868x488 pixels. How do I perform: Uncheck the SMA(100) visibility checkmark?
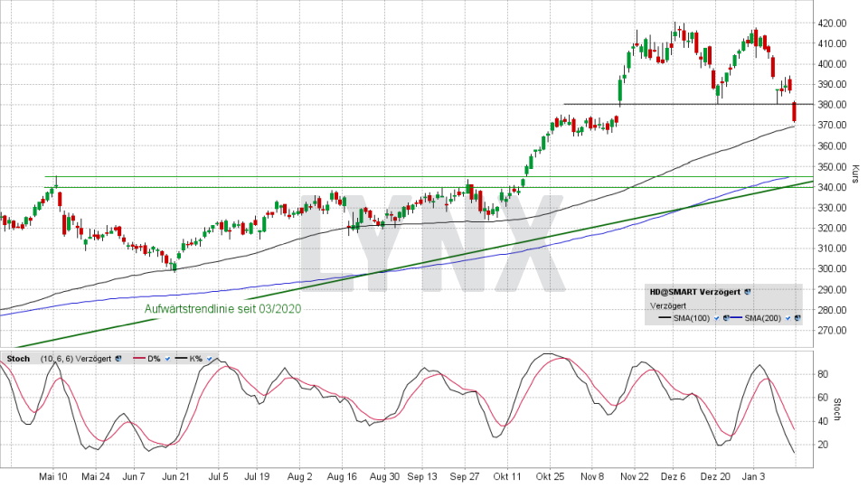click(717, 319)
